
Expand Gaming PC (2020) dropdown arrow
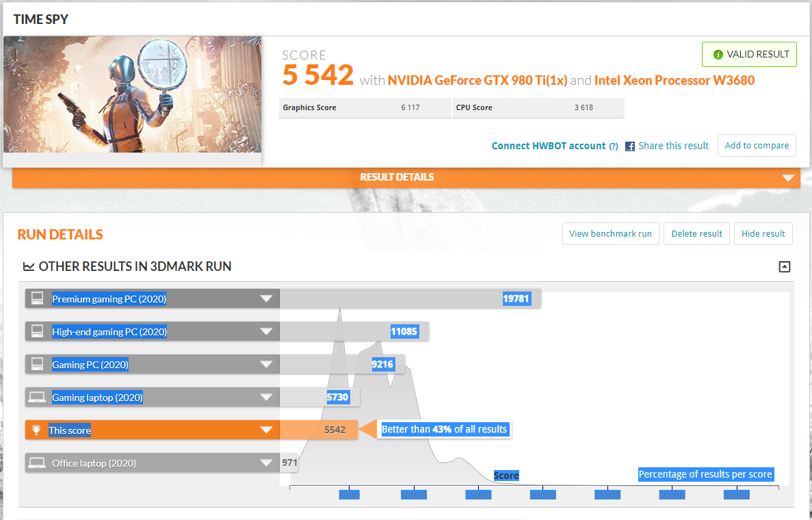(x=266, y=365)
